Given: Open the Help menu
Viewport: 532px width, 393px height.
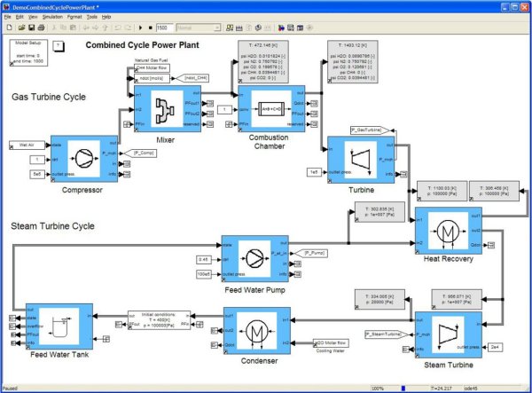Looking at the screenshot, I should [x=106, y=17].
